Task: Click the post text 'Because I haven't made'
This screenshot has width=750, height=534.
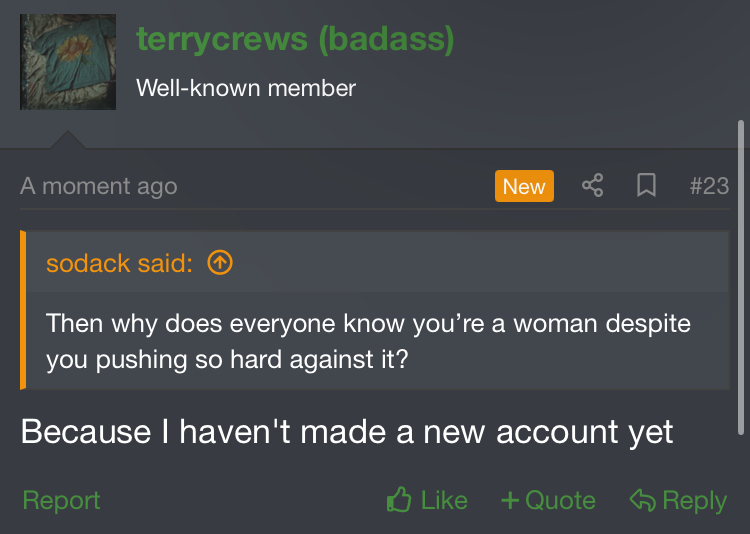Action: coord(347,432)
